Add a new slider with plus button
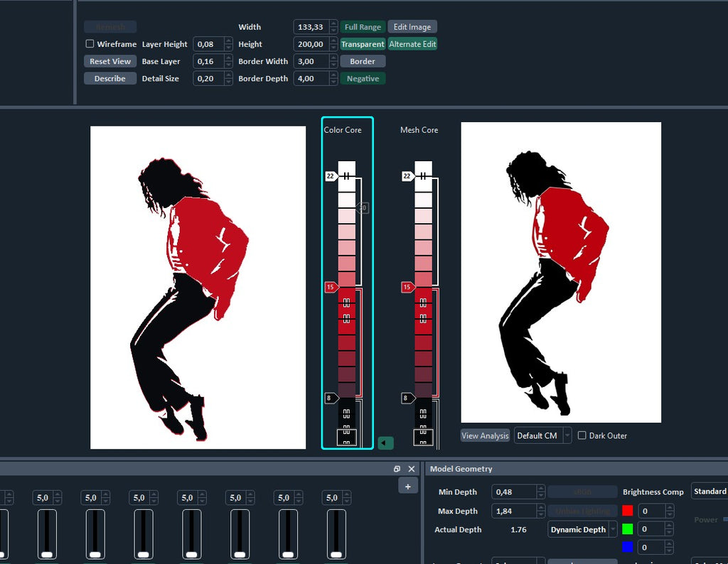Viewport: 728px width, 564px height. pos(407,486)
